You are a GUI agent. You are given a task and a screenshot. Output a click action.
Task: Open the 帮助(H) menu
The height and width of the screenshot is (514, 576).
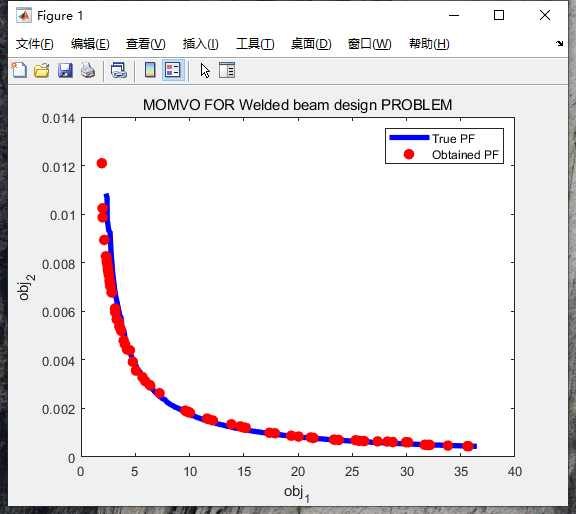pos(429,44)
